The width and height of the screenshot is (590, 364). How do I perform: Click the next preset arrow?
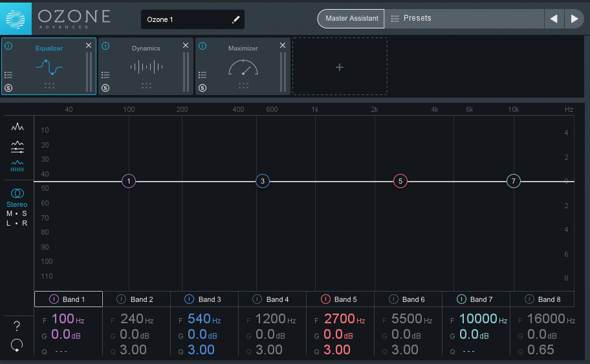(x=574, y=19)
